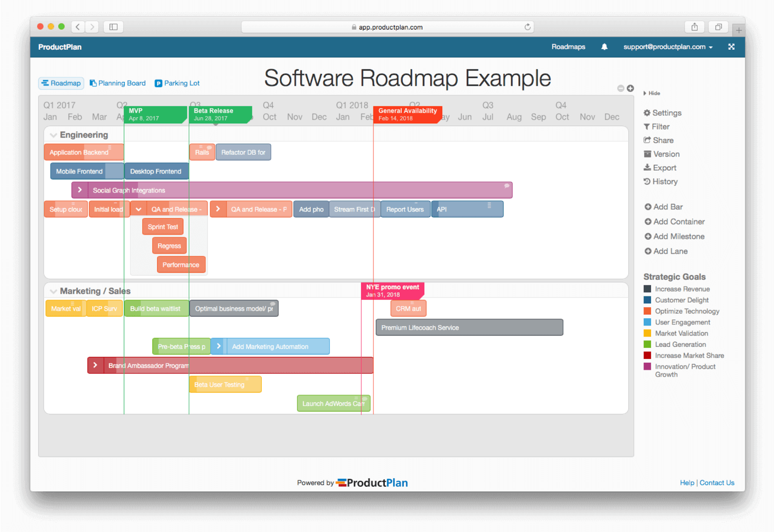The image size is (774, 532).
Task: Click the zoom-in control above the timeline
Action: pos(630,88)
